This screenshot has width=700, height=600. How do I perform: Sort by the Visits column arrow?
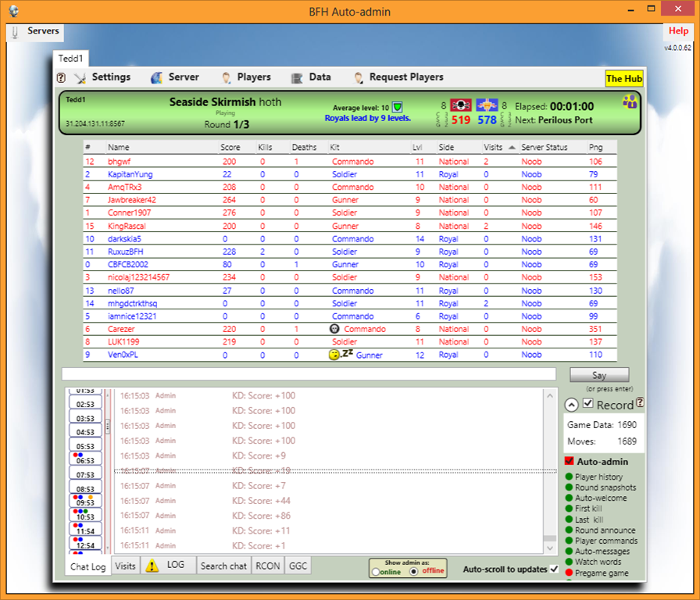pos(512,148)
